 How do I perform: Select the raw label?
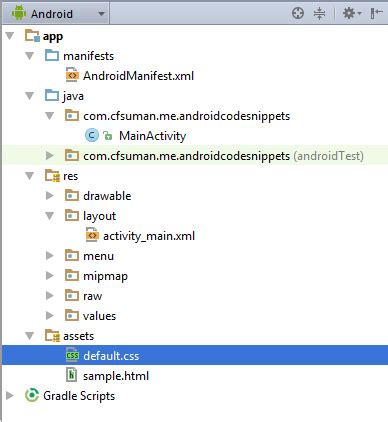tap(93, 296)
